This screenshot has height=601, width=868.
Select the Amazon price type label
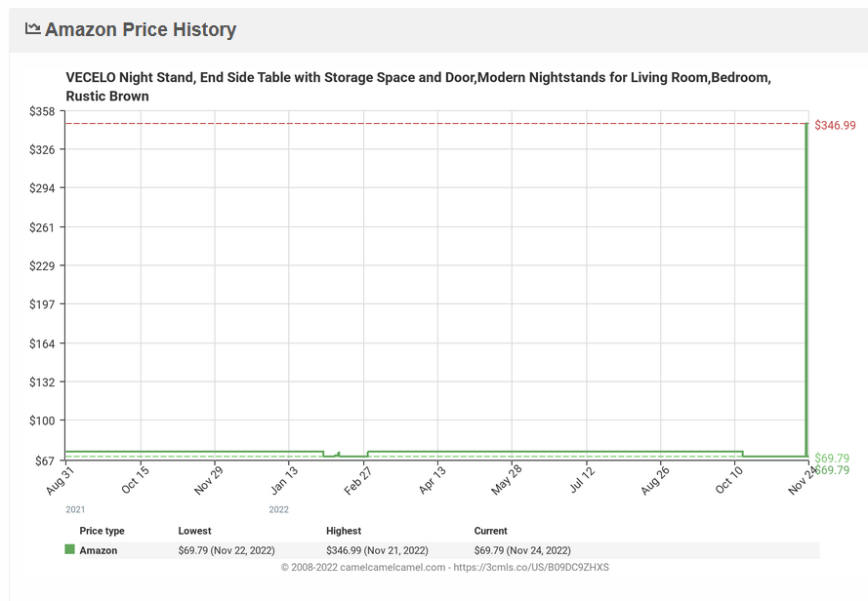tap(99, 550)
